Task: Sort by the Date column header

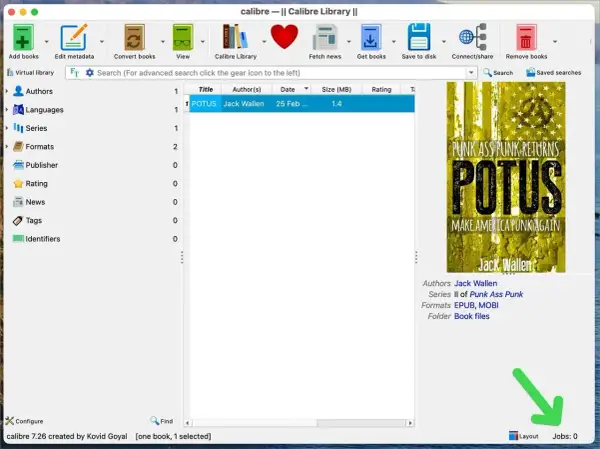Action: tap(291, 89)
